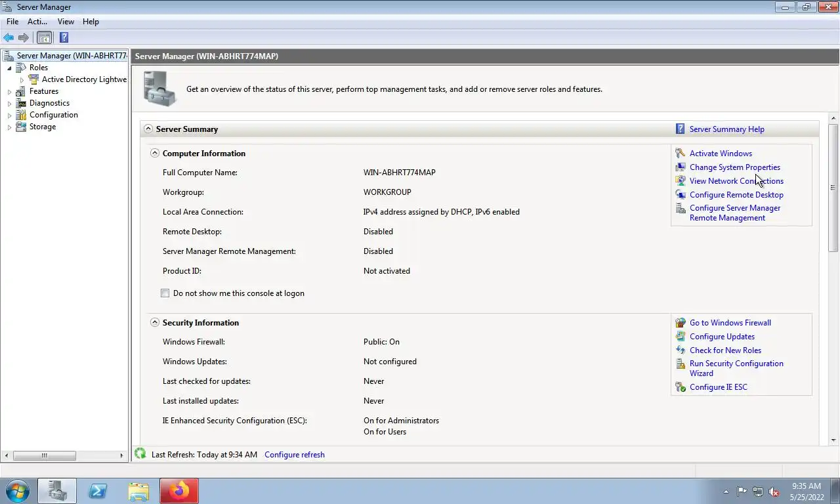Click the 'Not activated' Product ID value
The height and width of the screenshot is (504, 840).
pos(387,271)
